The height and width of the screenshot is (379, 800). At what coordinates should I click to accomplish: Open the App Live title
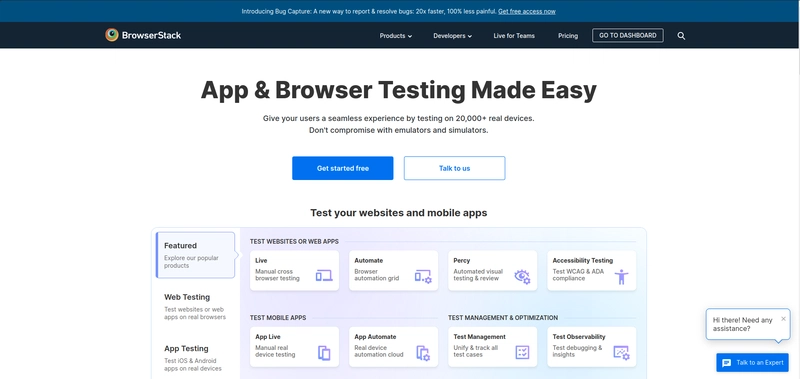coord(268,337)
